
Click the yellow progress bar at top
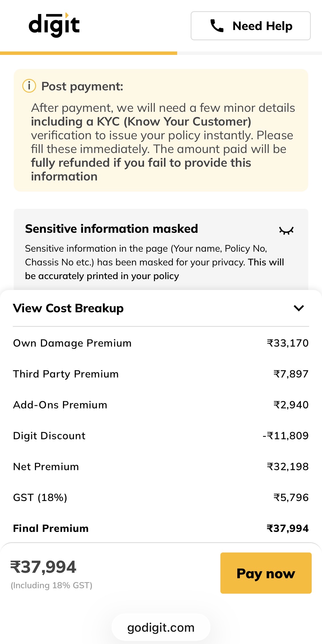(88, 53)
